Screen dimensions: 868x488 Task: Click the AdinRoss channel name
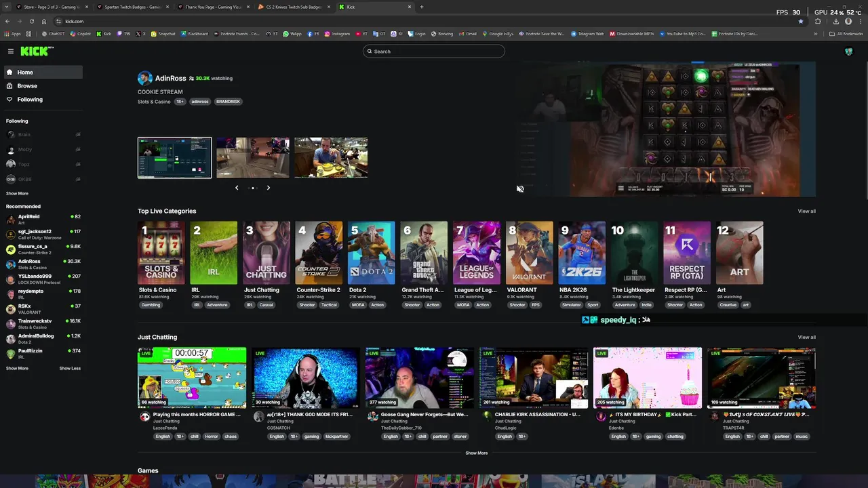click(170, 79)
